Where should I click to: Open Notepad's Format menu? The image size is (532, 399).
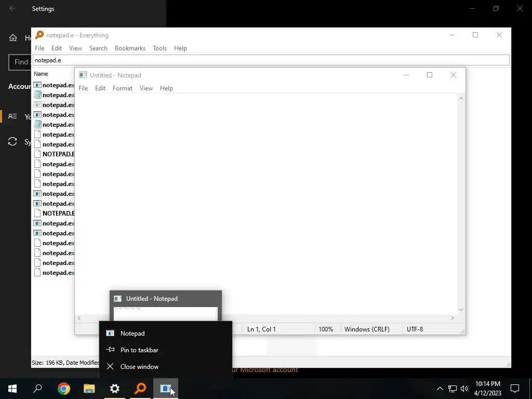click(x=123, y=88)
